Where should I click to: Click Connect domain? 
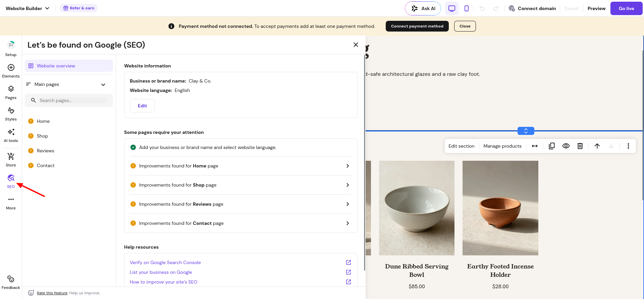point(532,8)
